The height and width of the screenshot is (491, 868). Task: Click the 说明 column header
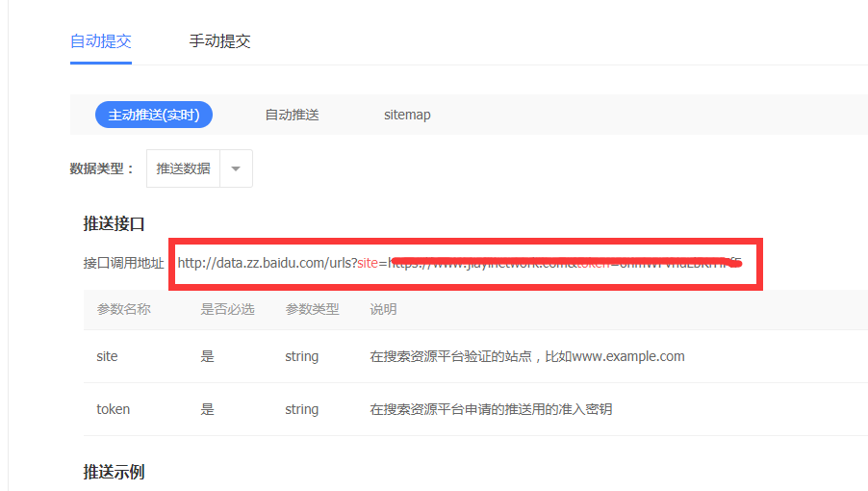point(383,310)
